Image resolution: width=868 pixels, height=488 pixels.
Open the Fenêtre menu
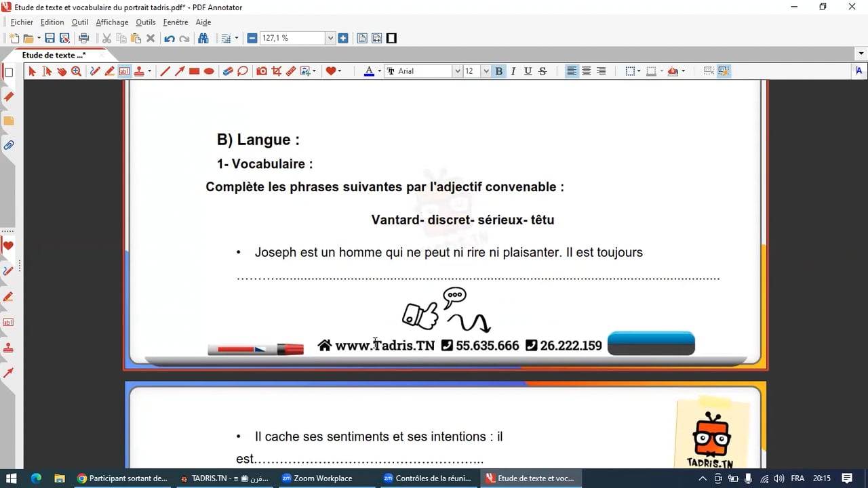176,22
